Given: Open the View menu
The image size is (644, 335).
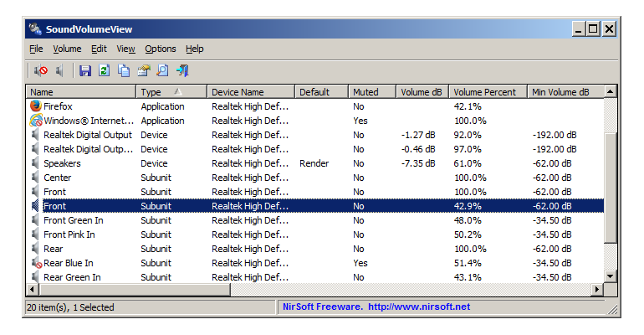Looking at the screenshot, I should [x=125, y=49].
